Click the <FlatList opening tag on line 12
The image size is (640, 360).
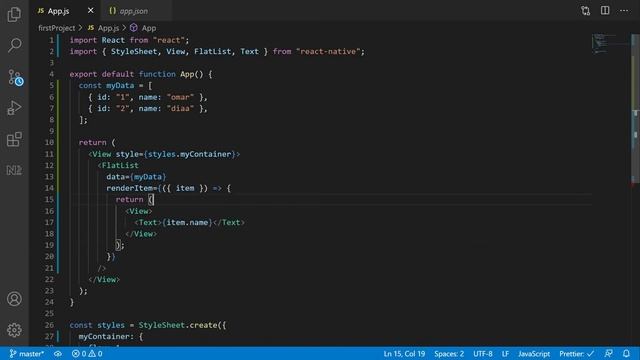118,165
